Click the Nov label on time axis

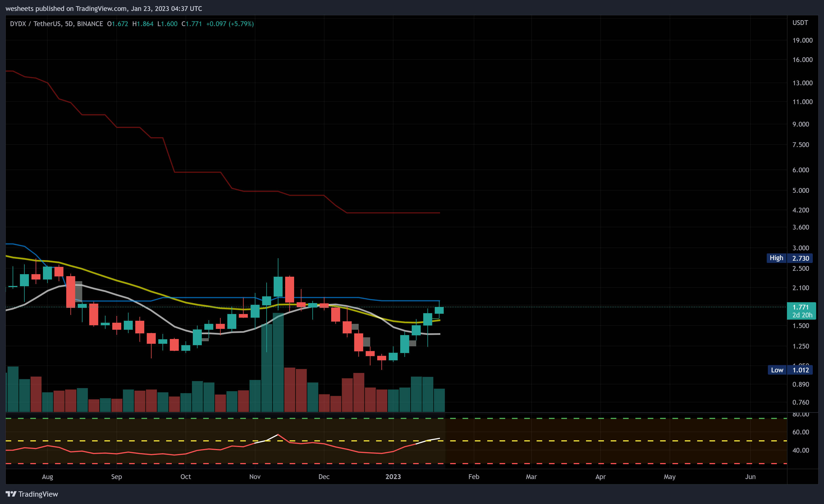tap(255, 476)
